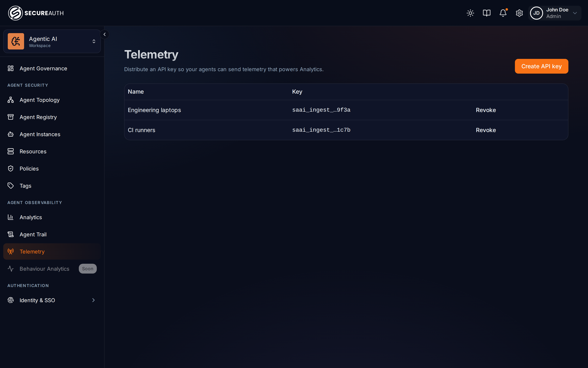588x368 pixels.
Task: Click Create API key button
Action: click(x=541, y=66)
